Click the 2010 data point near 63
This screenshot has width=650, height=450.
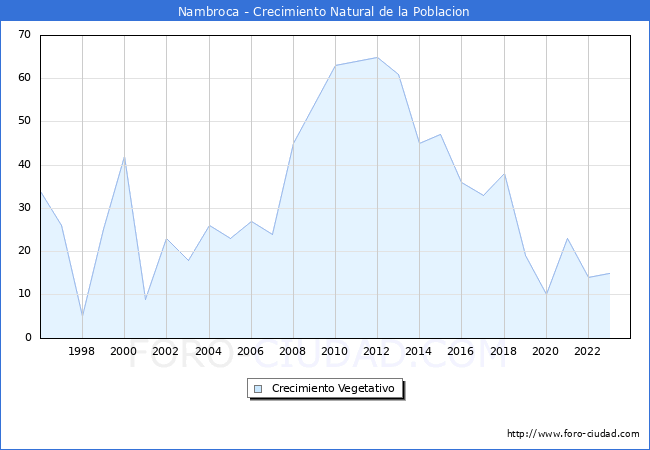pyautogui.click(x=335, y=65)
